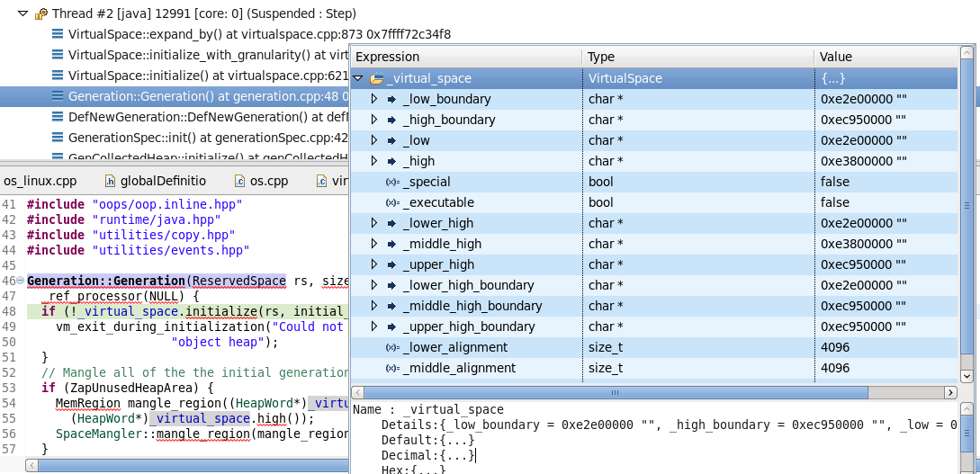The width and height of the screenshot is (980, 474).
Task: Click the variable icon for _executable
Action: [391, 202]
